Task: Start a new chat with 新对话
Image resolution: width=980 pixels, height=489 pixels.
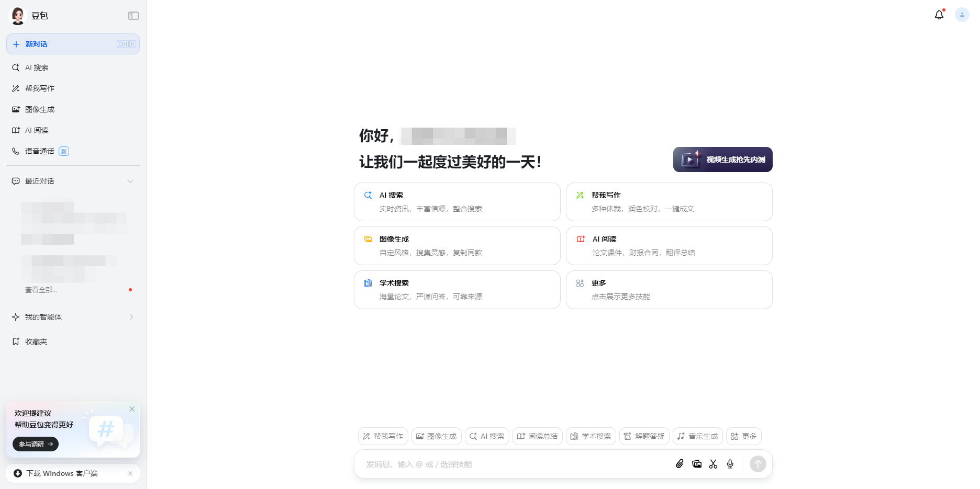Action: [73, 44]
